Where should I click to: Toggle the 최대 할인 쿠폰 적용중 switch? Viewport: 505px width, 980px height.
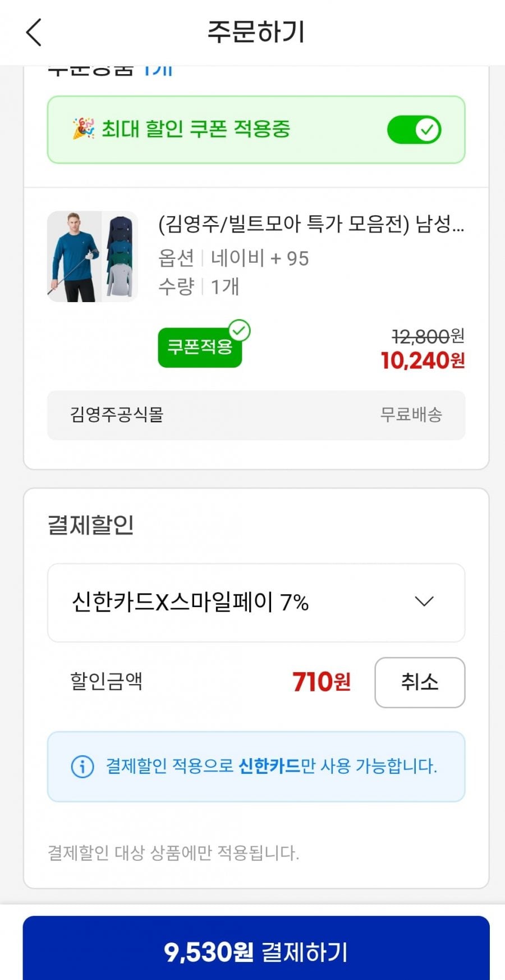pyautogui.click(x=414, y=130)
